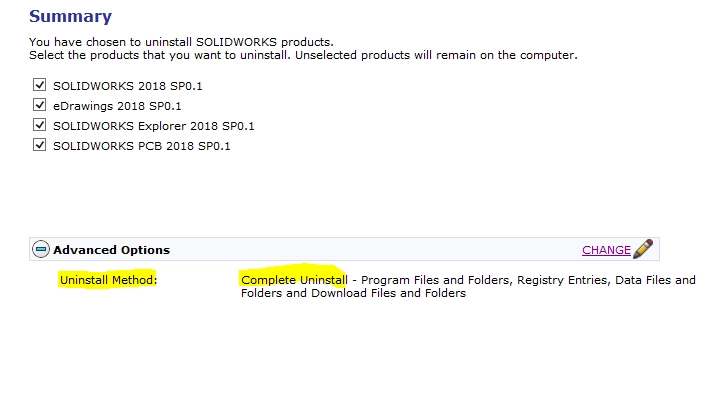Click the SOLIDWORKS PCB 2018 SP0.1 label

click(142, 146)
